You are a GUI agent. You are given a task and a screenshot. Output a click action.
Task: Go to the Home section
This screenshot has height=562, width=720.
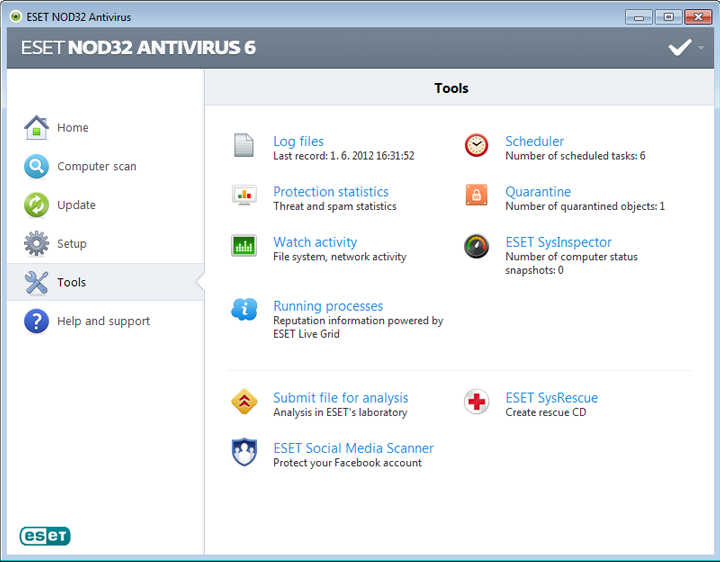tap(73, 128)
